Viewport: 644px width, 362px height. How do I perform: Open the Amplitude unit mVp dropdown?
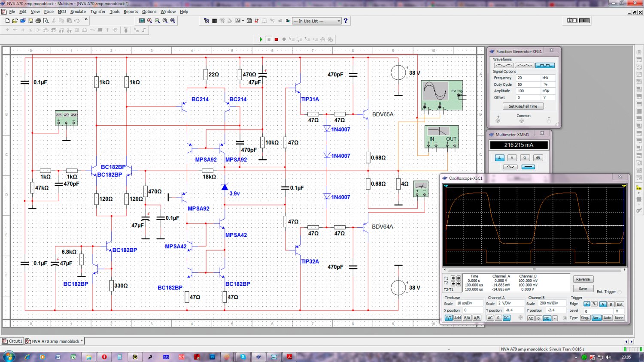548,91
